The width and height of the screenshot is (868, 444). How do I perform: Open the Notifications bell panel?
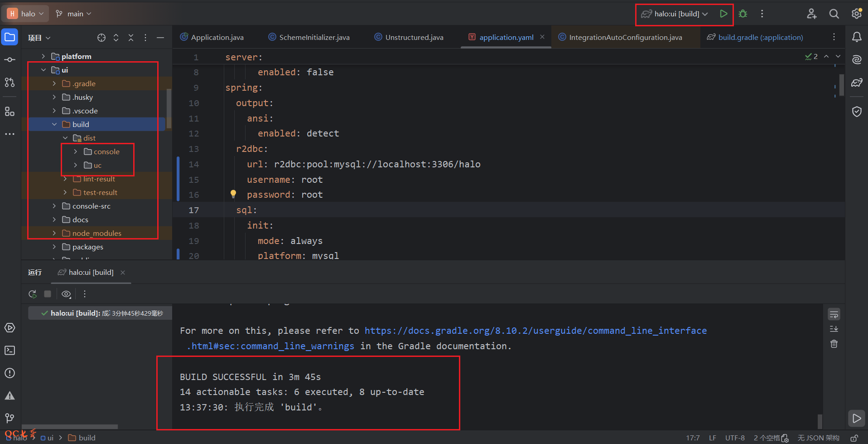click(x=857, y=37)
